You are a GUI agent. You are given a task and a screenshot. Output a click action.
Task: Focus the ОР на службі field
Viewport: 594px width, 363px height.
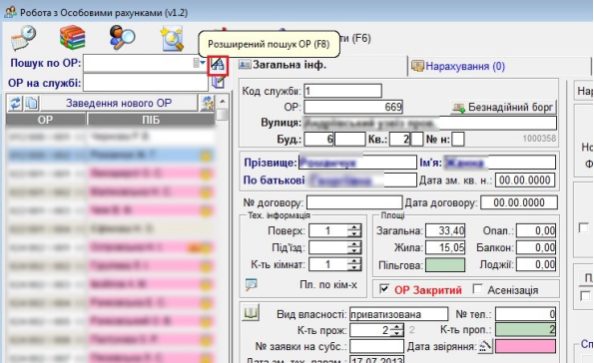click(x=145, y=82)
